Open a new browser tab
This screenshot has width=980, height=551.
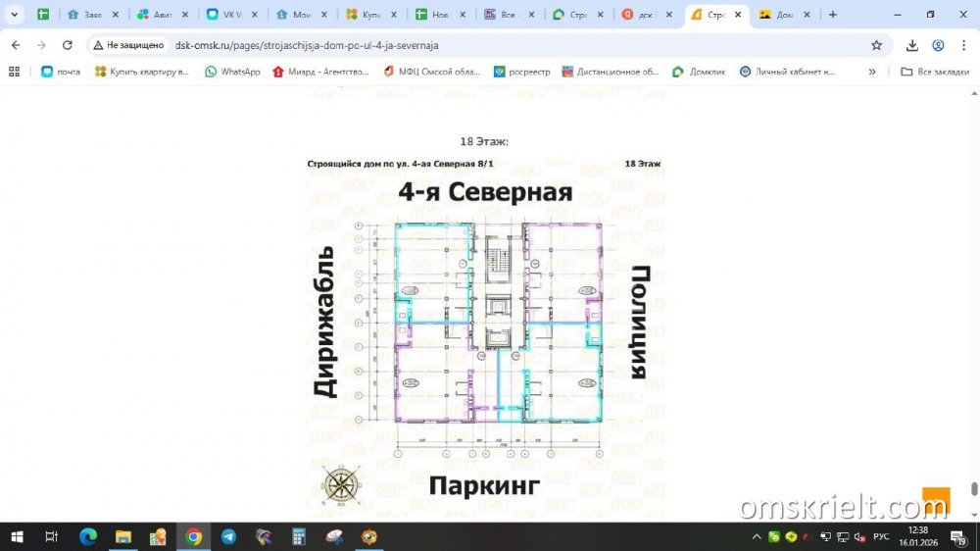pos(833,15)
